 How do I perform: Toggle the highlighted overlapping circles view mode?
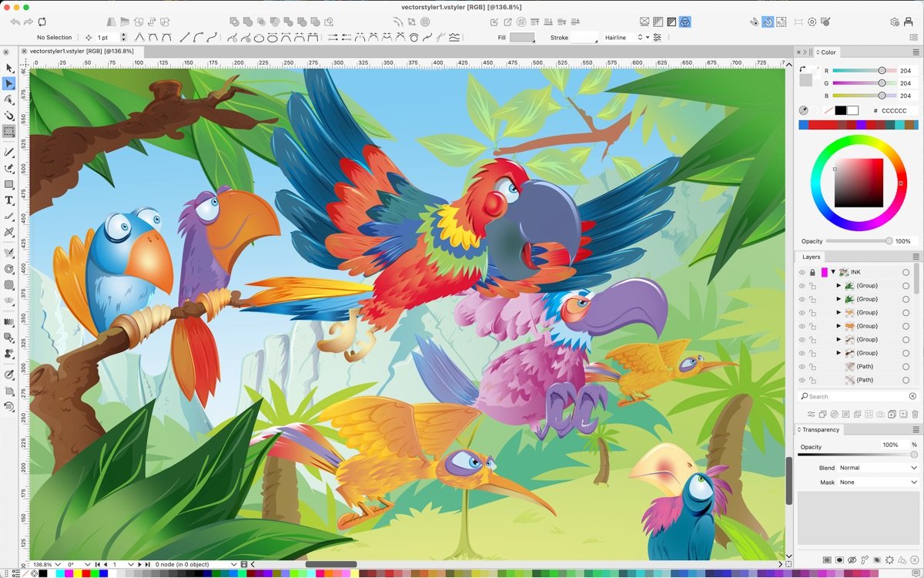pyautogui.click(x=685, y=22)
